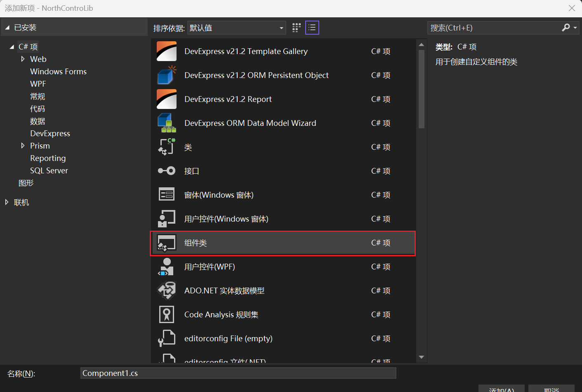
Task: Click the template list scrollbar thumb
Action: 421,89
